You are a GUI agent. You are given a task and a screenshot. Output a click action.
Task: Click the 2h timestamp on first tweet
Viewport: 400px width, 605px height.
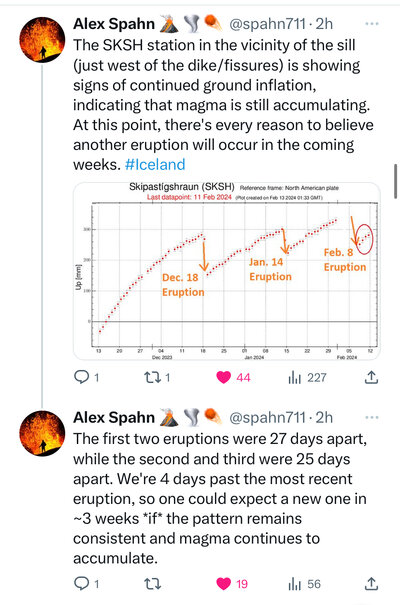[x=324, y=24]
